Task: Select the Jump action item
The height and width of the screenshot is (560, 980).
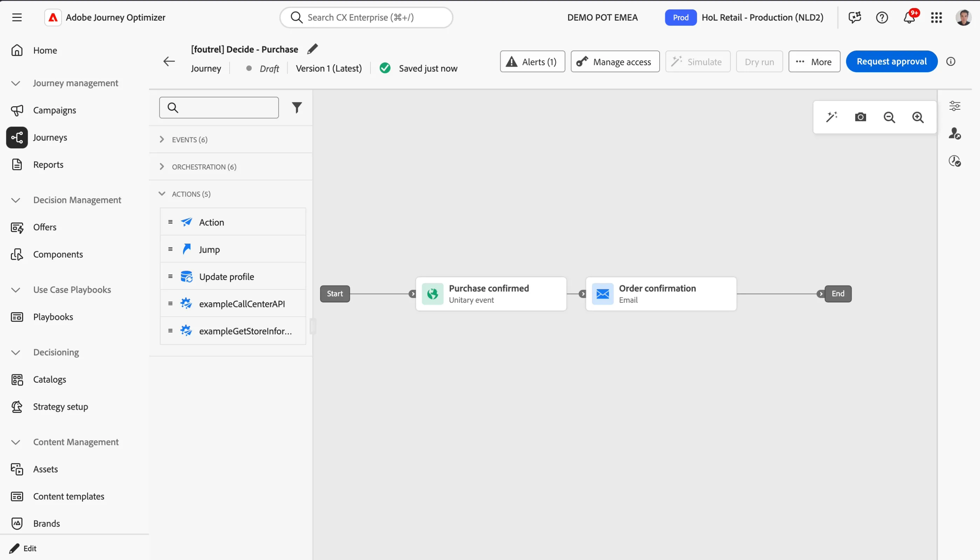Action: pyautogui.click(x=233, y=249)
